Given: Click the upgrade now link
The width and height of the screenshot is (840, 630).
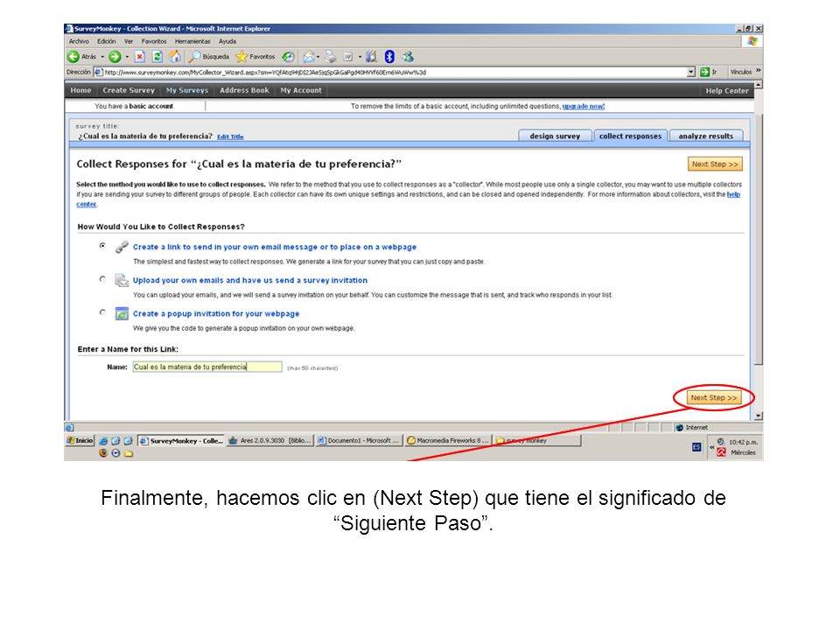Looking at the screenshot, I should pos(584,107).
